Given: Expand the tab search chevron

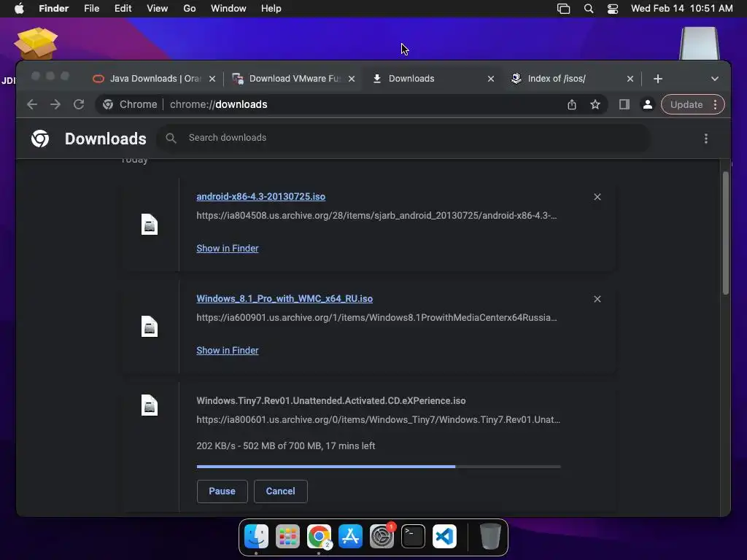Looking at the screenshot, I should click(x=715, y=79).
